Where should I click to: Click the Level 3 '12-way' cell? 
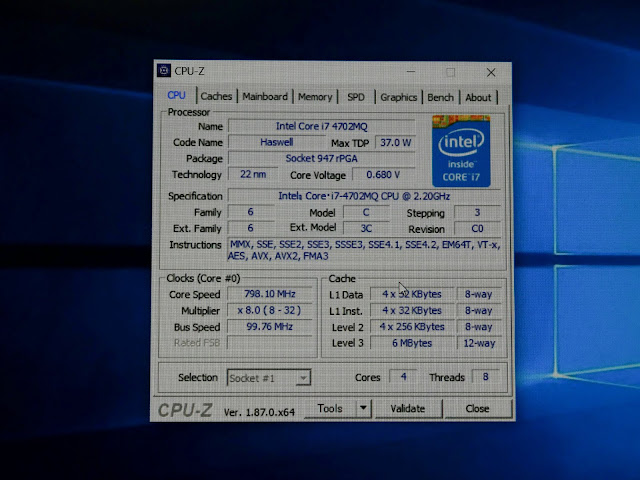[x=479, y=343]
